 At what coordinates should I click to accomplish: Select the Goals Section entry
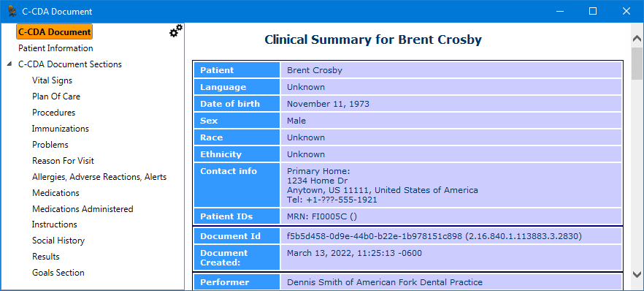tap(58, 273)
